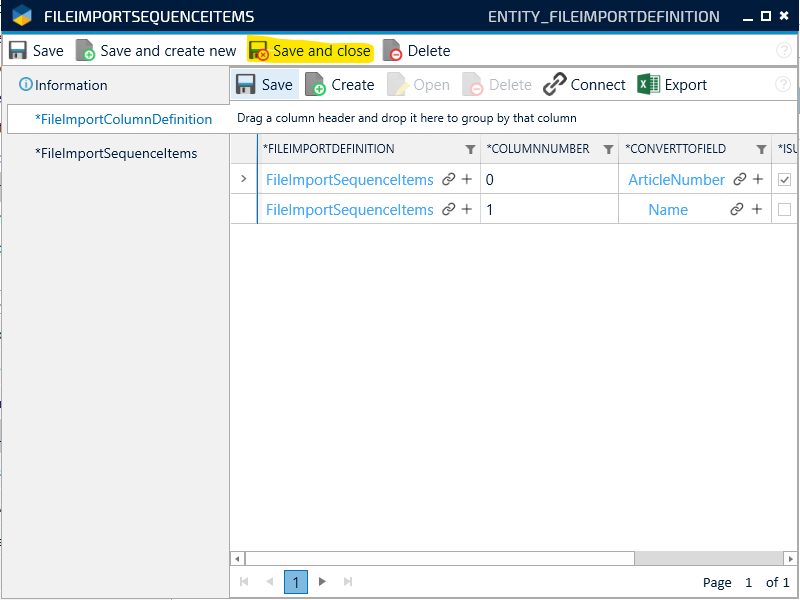800x600 pixels.
Task: Open the ArticleNumber link
Action: click(x=676, y=180)
